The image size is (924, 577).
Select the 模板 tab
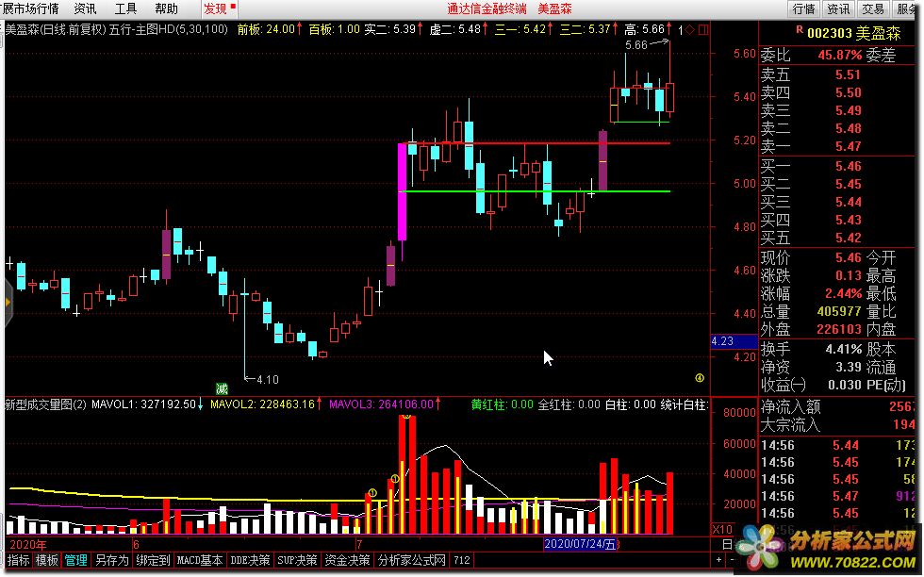tap(47, 560)
